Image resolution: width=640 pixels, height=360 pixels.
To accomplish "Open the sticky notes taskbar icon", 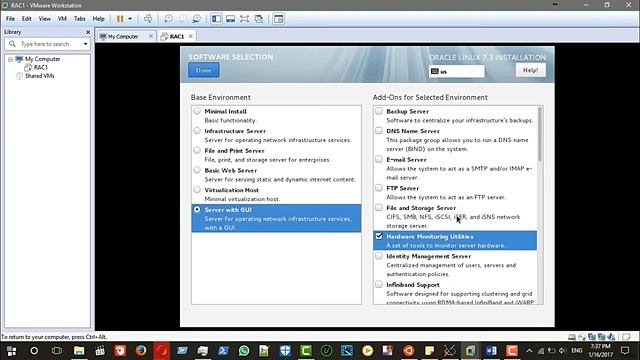I will point(429,351).
